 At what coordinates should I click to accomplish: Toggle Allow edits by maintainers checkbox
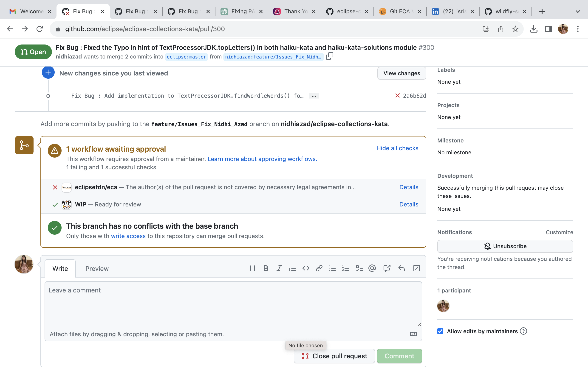(440, 331)
